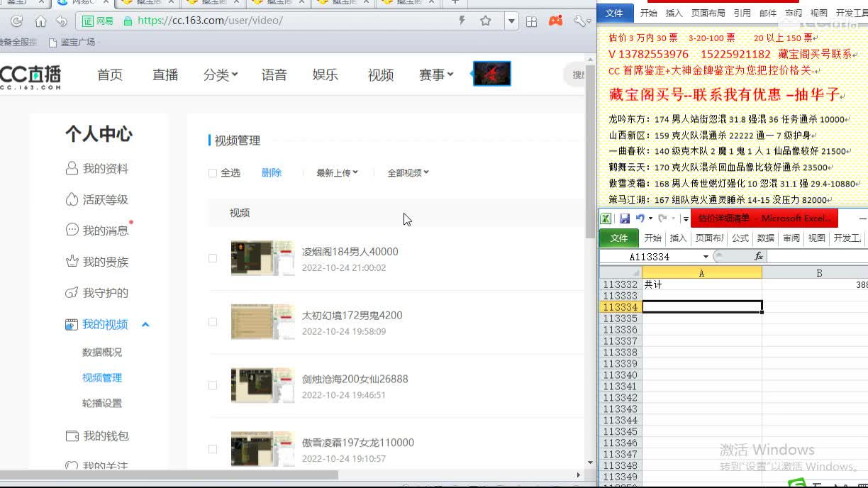The height and width of the screenshot is (488, 868).
Task: Check the box for 剑烛沧海200女仙26888
Action: [213, 386]
